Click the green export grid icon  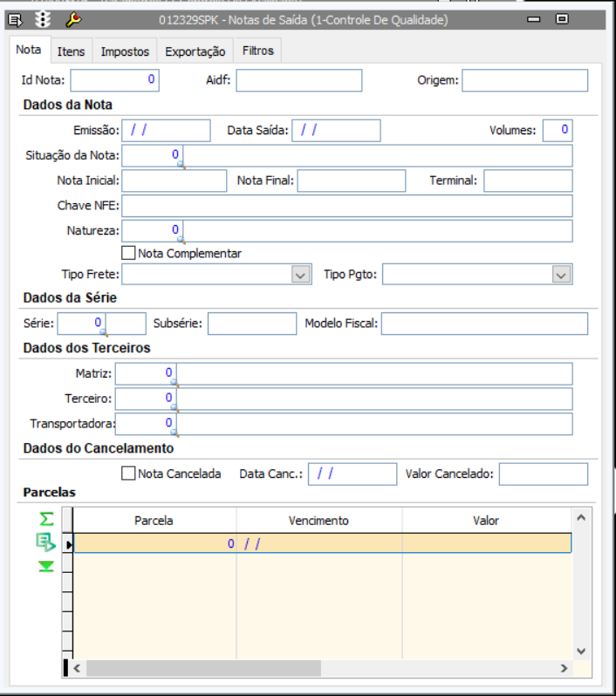click(x=45, y=542)
